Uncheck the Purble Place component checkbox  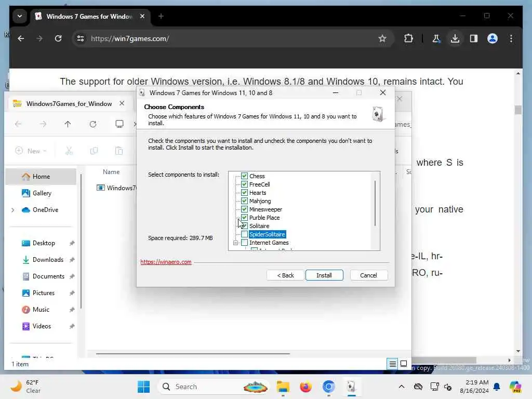[x=244, y=218]
